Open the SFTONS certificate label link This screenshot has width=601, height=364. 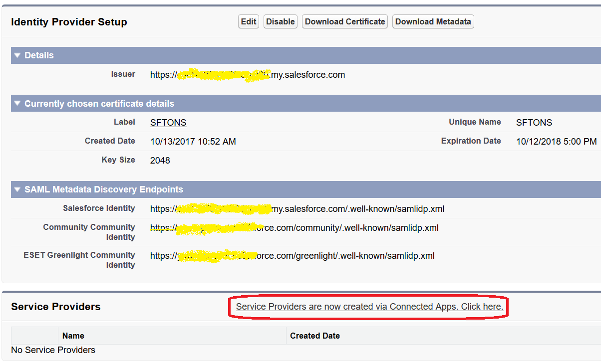[168, 122]
